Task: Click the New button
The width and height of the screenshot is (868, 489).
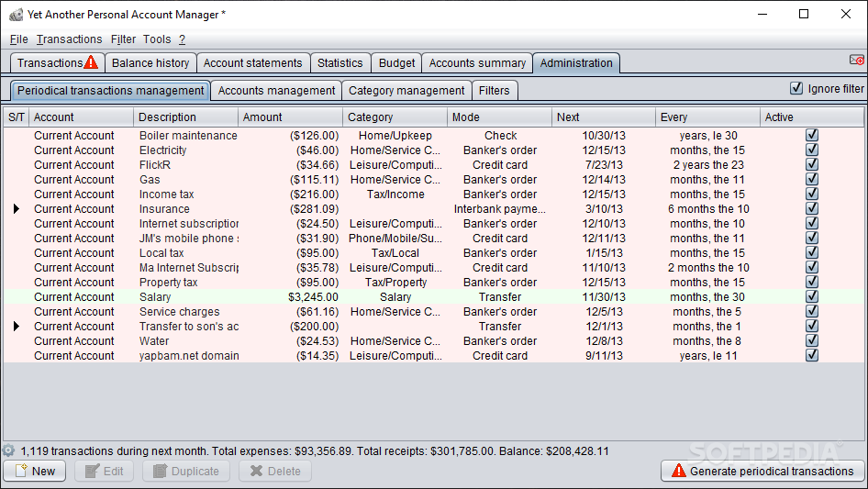Action: click(35, 472)
